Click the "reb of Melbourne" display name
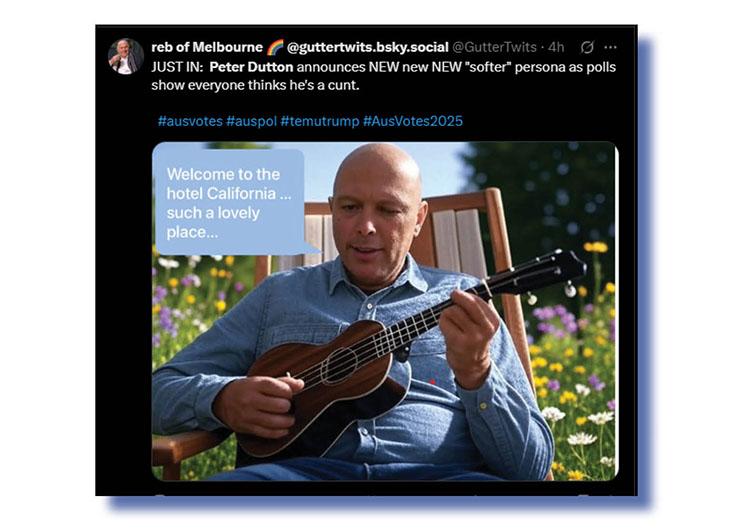Viewport: 737px width, 523px height. (x=207, y=47)
